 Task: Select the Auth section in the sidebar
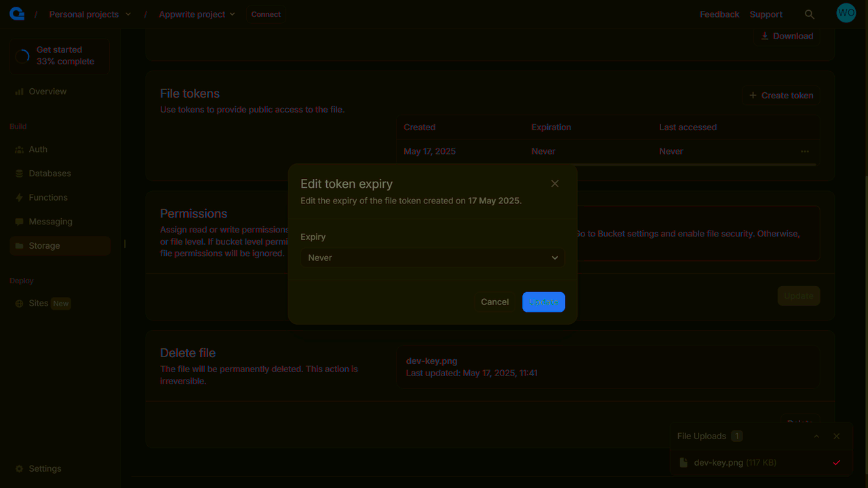pos(37,149)
